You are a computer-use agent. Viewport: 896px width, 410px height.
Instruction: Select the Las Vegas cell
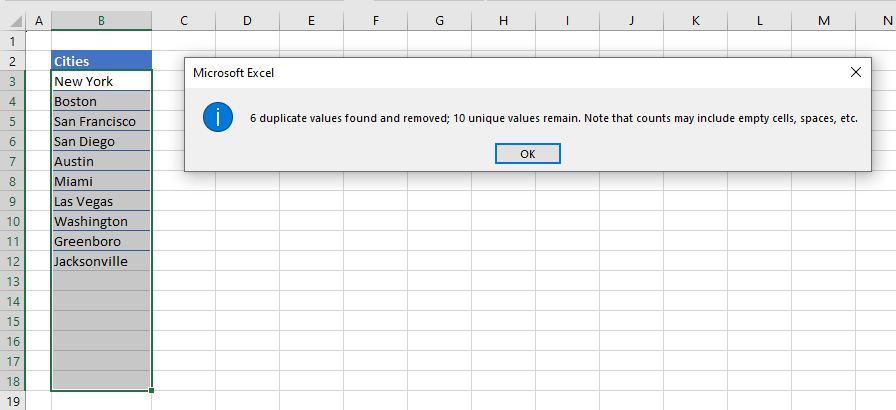pyautogui.click(x=101, y=201)
